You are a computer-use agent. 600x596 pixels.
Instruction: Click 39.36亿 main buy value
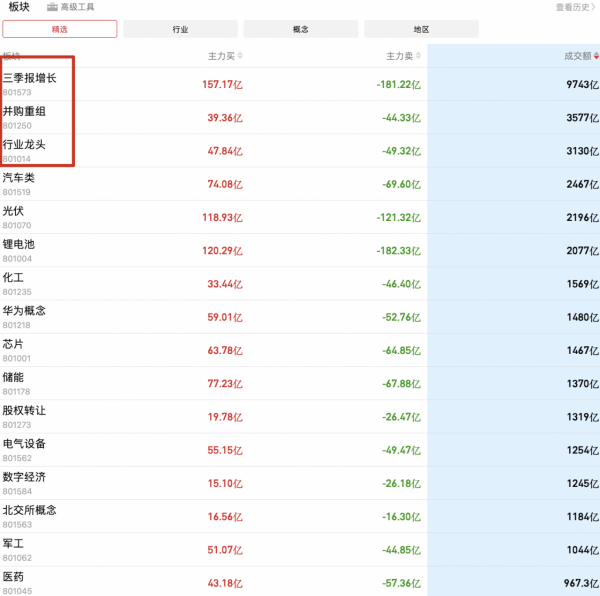pos(225,117)
